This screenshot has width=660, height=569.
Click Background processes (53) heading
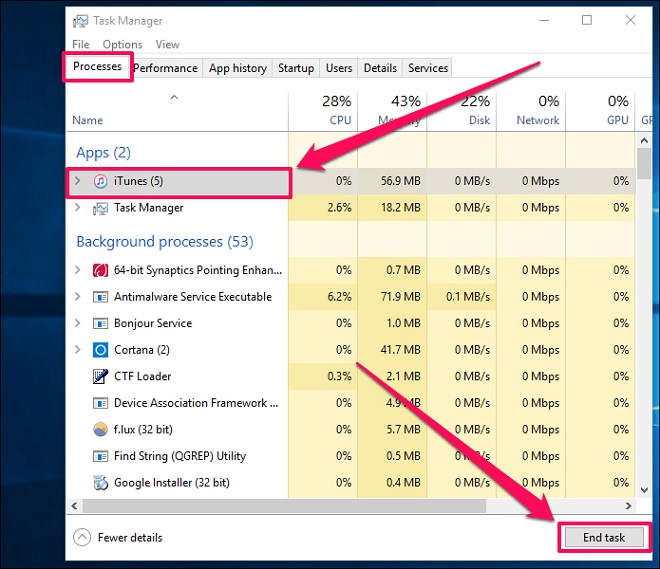[165, 242]
